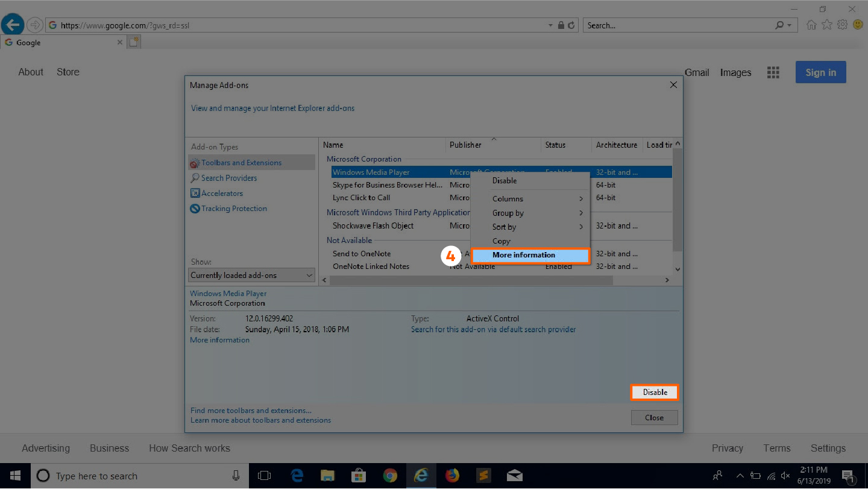This screenshot has height=489, width=868.
Task: Click Internet Explorer taskbar icon
Action: coord(421,476)
